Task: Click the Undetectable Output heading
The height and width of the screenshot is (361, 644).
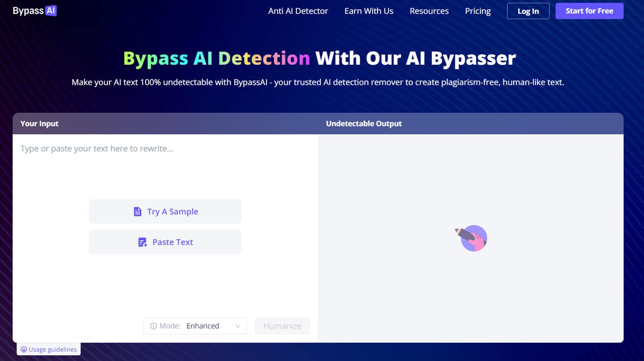Action: coord(364,123)
